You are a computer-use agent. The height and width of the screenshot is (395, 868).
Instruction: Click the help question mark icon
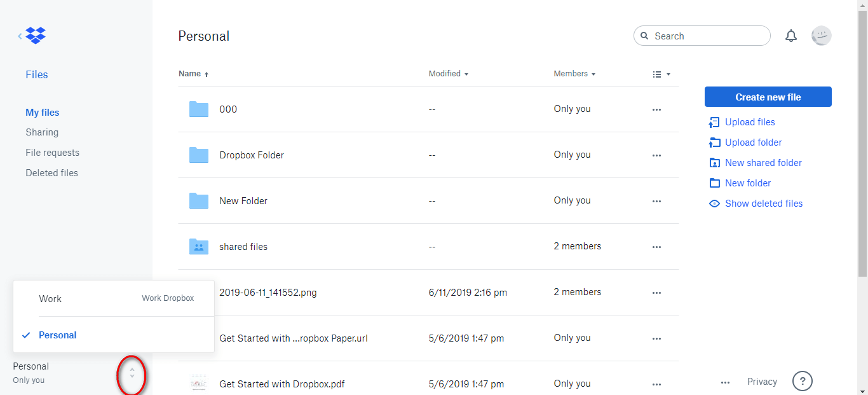[x=803, y=382]
